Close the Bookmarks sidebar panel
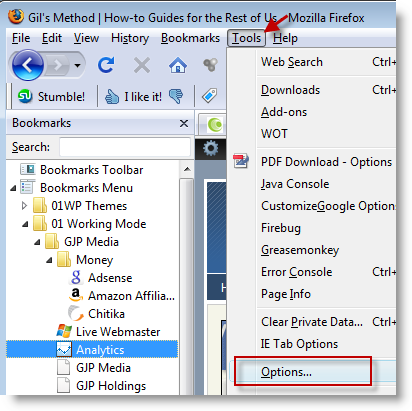Viewport: 412px width, 411px height. point(184,123)
